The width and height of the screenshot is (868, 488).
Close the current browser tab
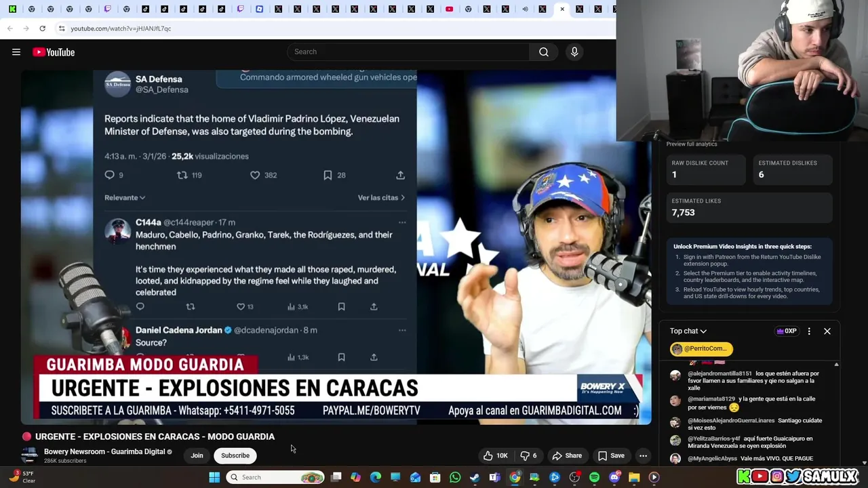(x=562, y=9)
